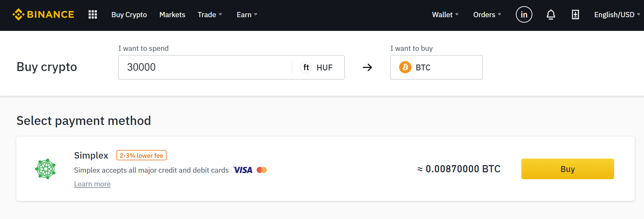This screenshot has width=644, height=219.
Task: Open the user profile circle icon
Action: point(524,14)
